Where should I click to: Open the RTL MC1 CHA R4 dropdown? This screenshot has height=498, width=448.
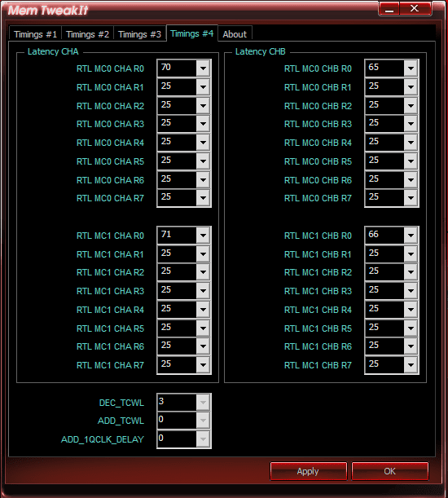click(203, 310)
